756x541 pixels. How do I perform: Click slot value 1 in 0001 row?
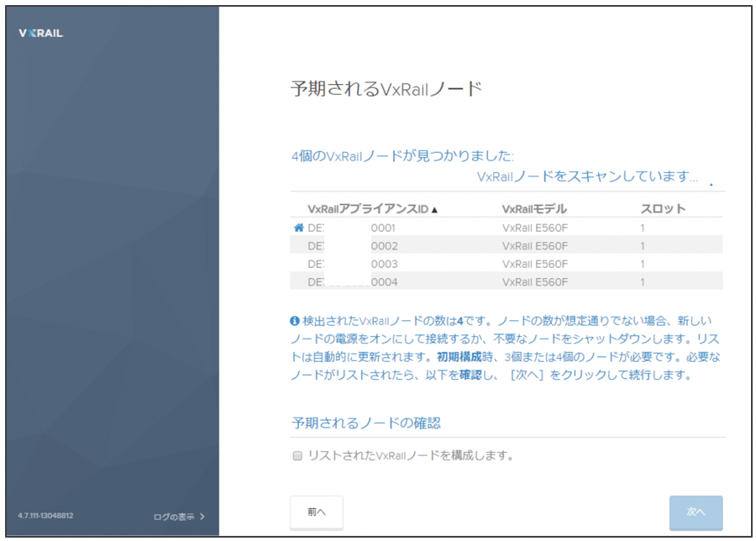click(x=643, y=228)
